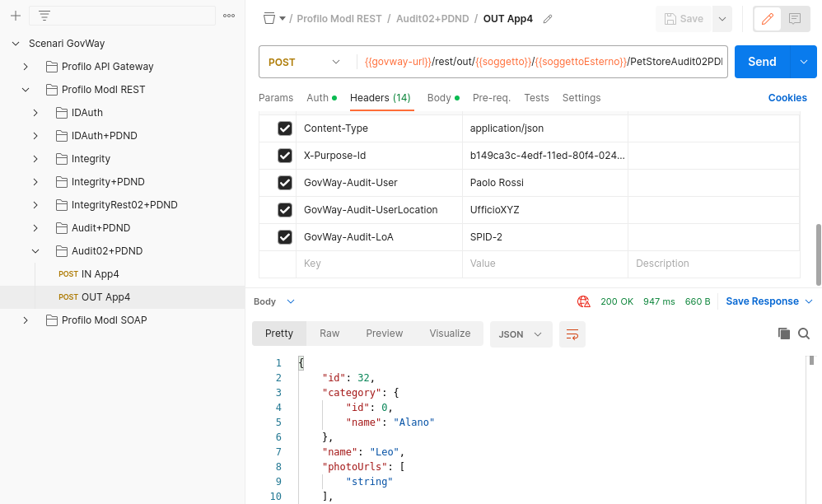The width and height of the screenshot is (822, 504).
Task: Select the Headers (14) tab
Action: point(380,98)
